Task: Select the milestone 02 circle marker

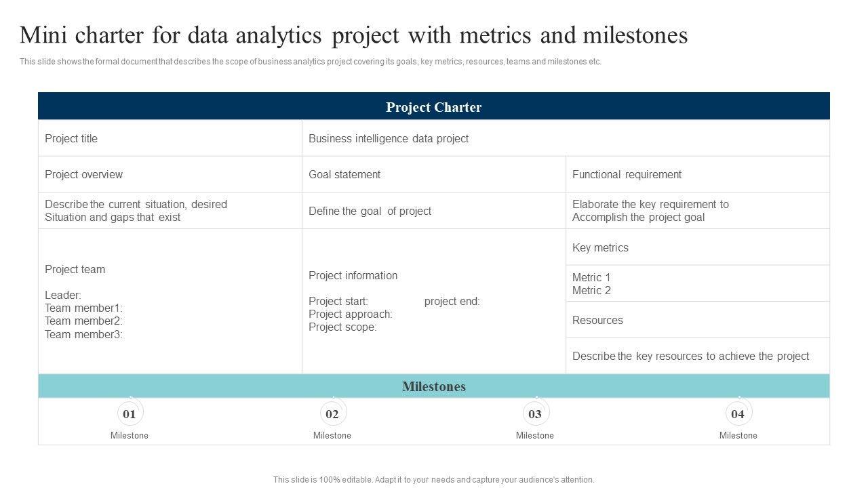Action: (332, 413)
